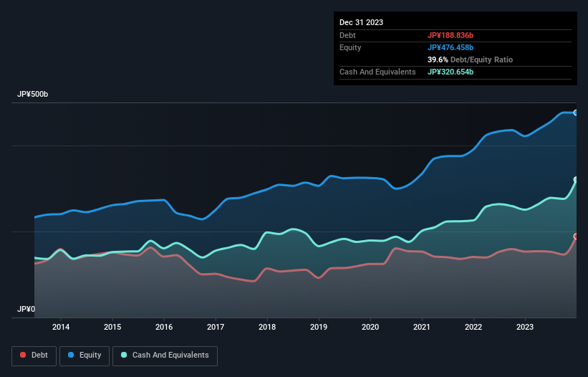Click the 2014 x-axis label
The height and width of the screenshot is (377, 588).
(x=61, y=327)
